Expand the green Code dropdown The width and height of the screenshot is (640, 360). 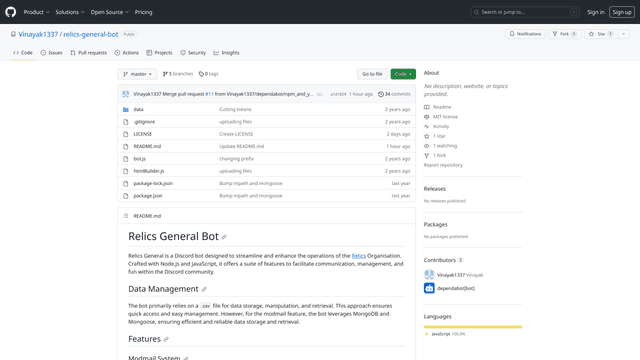[x=403, y=74]
